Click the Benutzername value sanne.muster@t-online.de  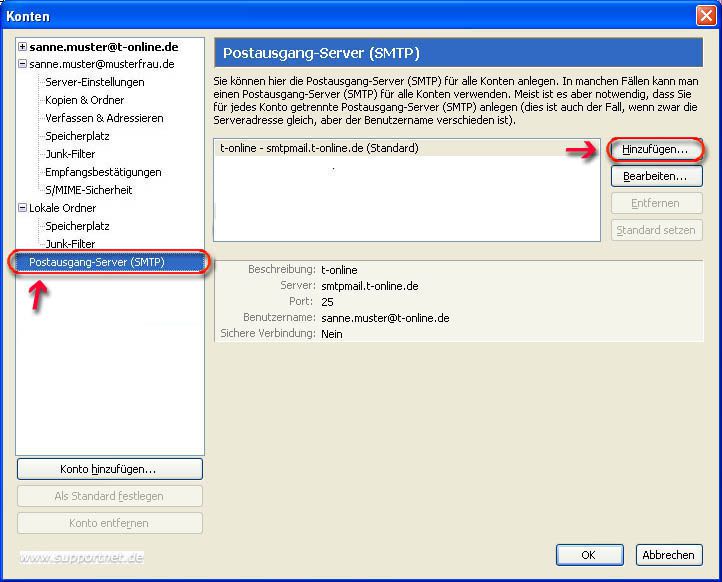pyautogui.click(x=385, y=318)
